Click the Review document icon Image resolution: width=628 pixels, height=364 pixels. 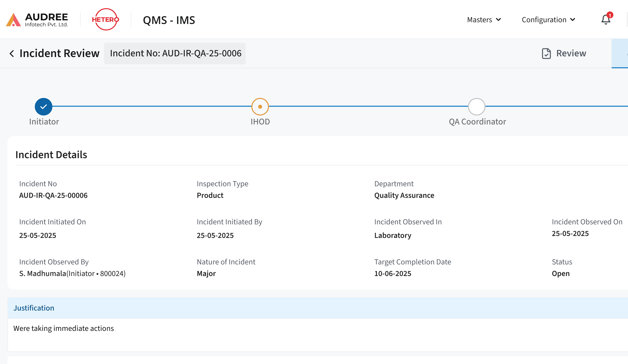pyautogui.click(x=546, y=53)
